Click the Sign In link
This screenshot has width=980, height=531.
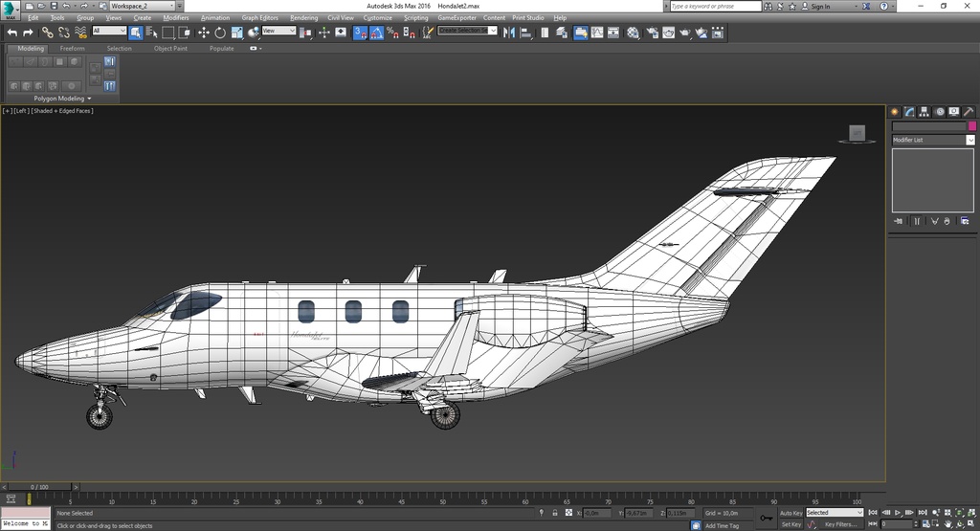tap(820, 7)
